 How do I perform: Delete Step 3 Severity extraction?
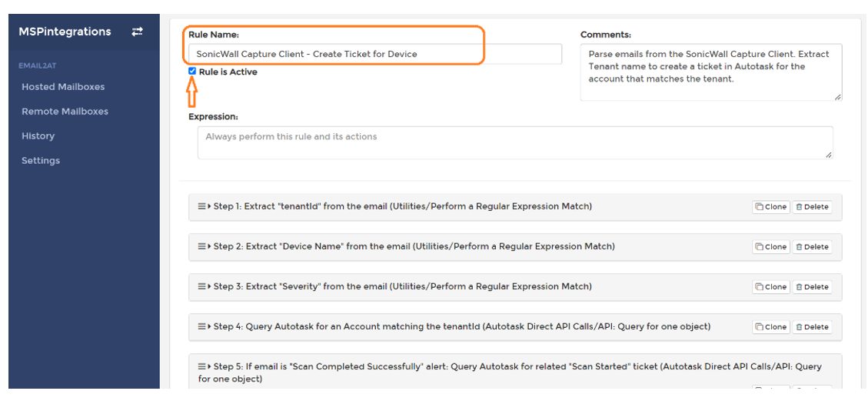[x=812, y=287]
